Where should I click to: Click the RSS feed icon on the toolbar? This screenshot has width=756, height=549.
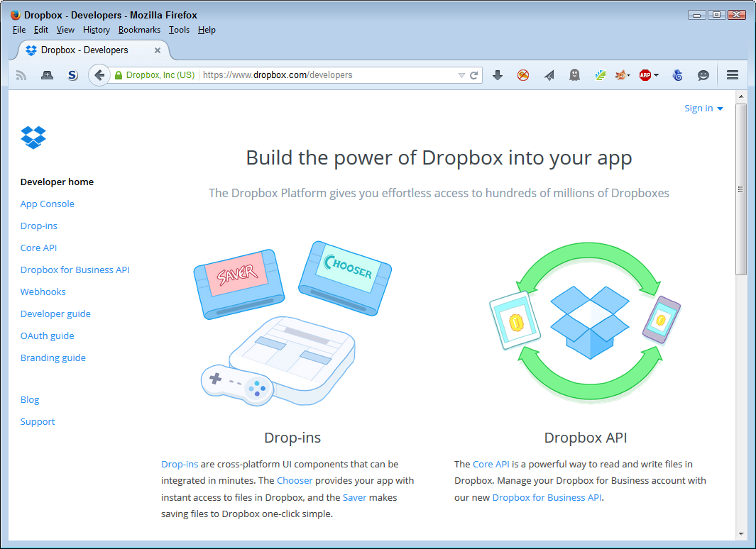21,74
